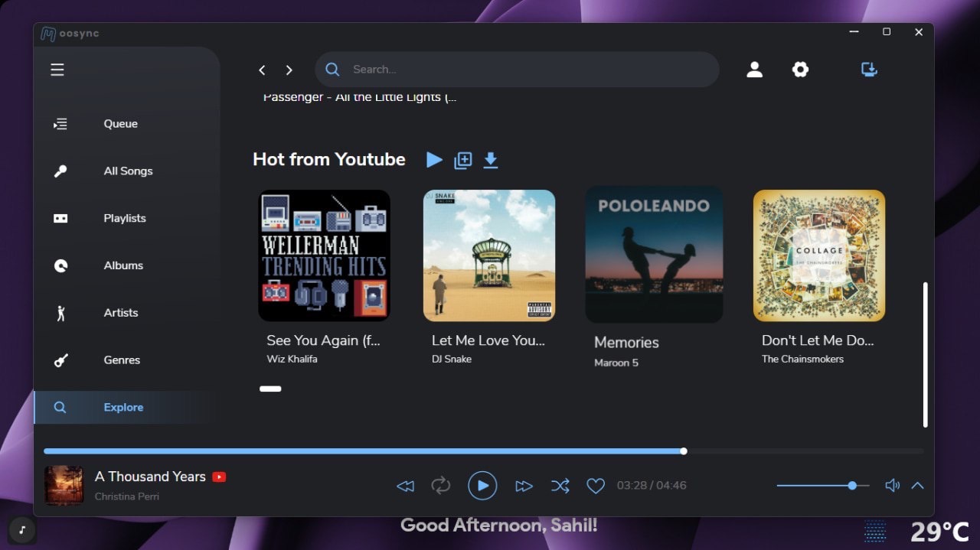
Task: Click artist name The Chainsmokers
Action: 802,359
